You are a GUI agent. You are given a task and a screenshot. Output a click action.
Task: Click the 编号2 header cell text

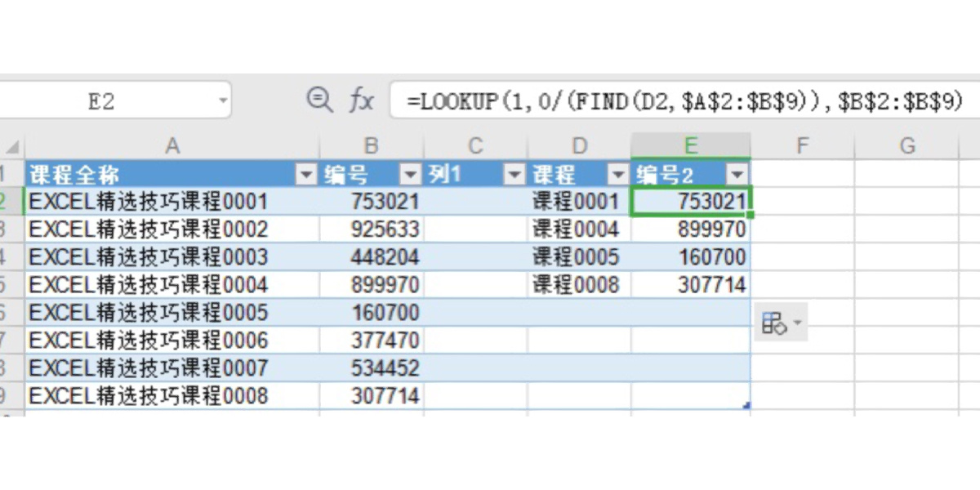point(666,174)
